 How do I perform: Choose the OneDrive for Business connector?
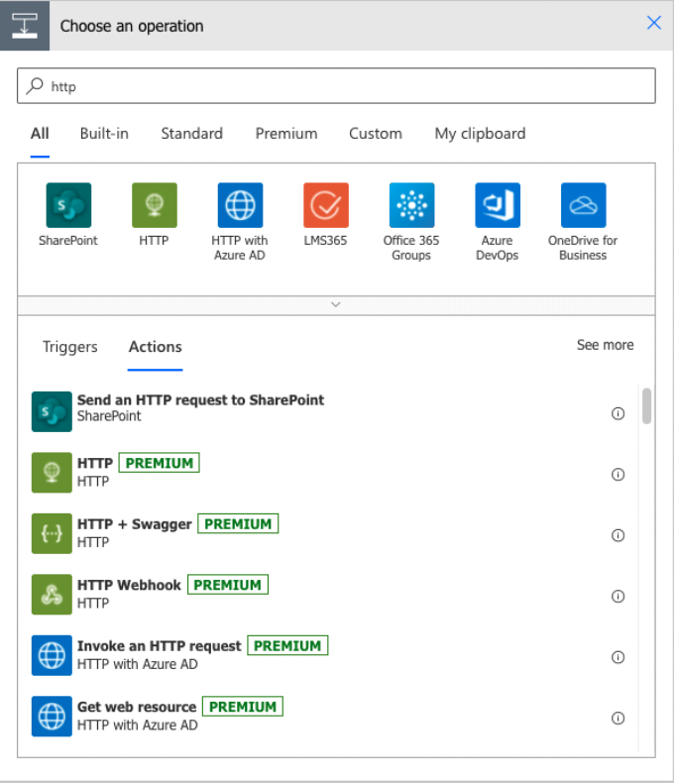point(583,205)
